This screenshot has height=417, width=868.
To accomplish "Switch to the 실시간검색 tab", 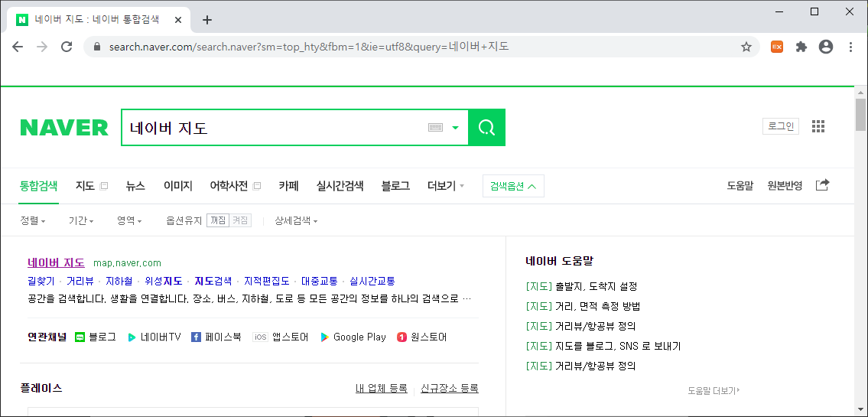I will pyautogui.click(x=340, y=186).
